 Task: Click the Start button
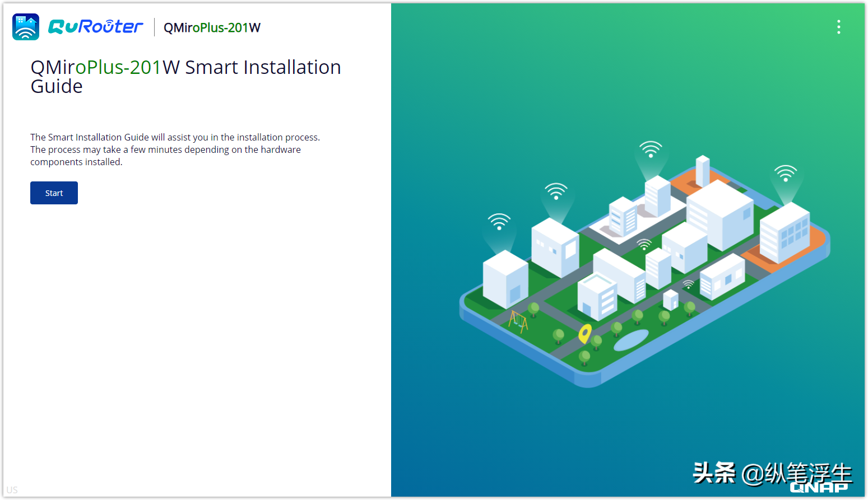[x=54, y=193]
